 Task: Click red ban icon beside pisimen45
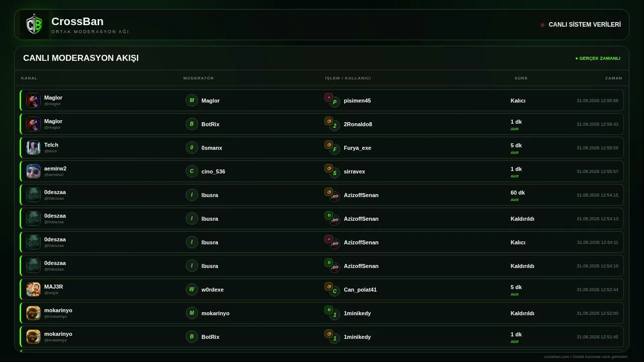pyautogui.click(x=329, y=98)
